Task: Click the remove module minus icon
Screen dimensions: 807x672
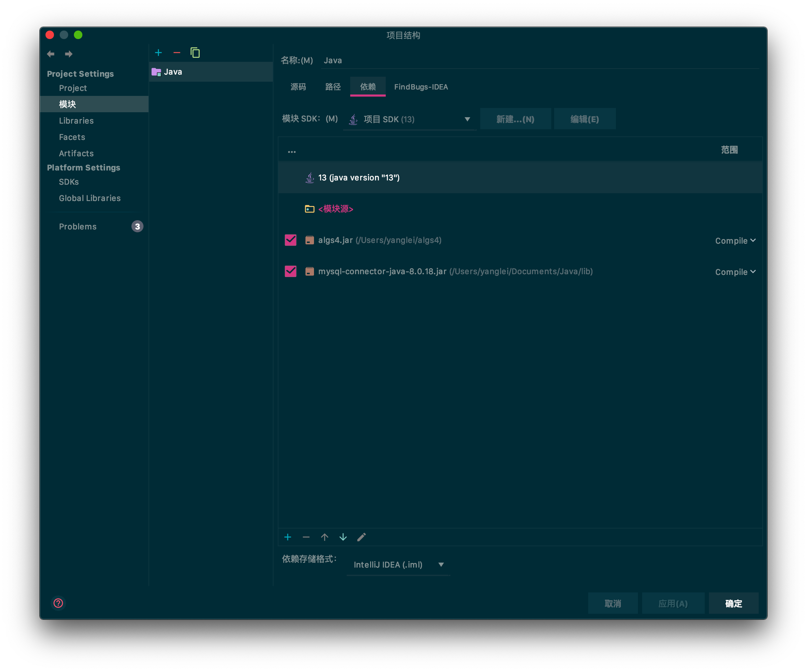Action: 177,53
